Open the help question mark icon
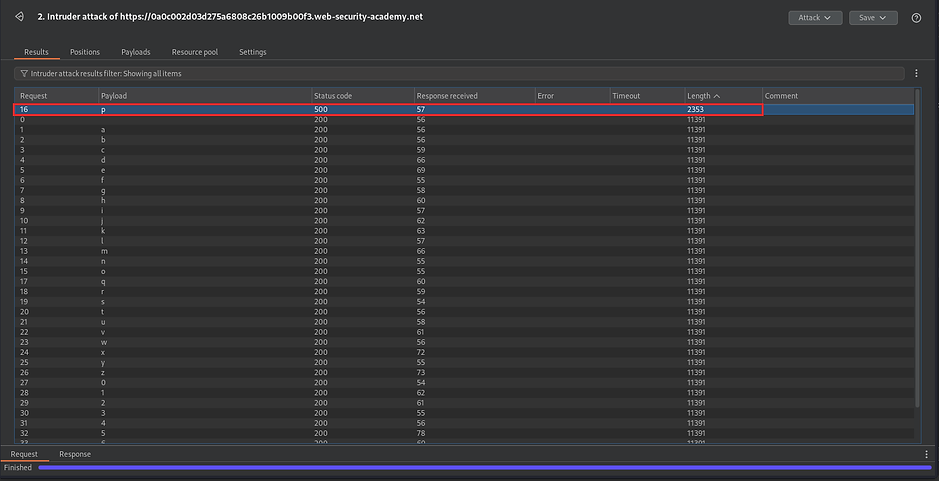 (916, 18)
